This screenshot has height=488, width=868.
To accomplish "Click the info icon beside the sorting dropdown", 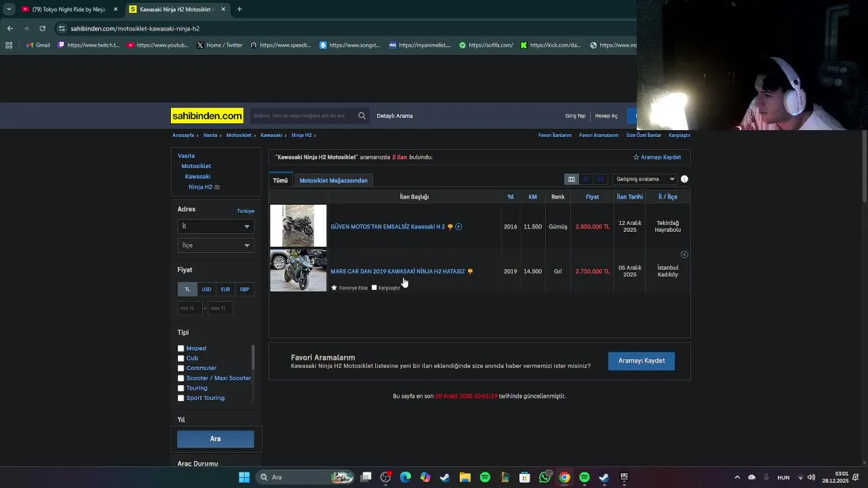I will point(684,179).
